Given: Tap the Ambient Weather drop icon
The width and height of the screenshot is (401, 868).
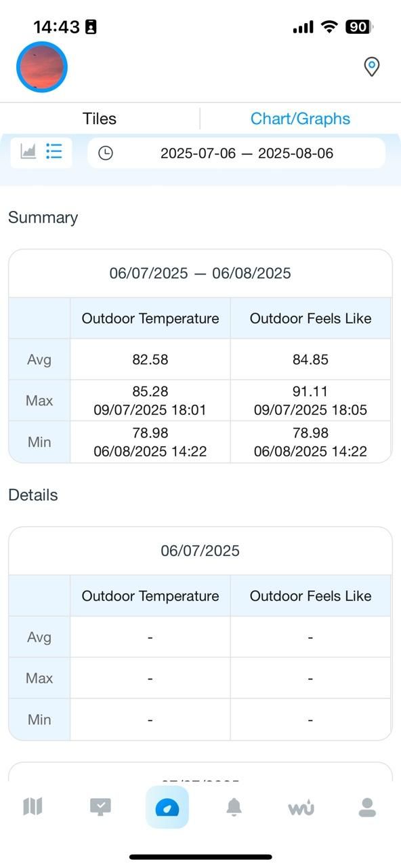Looking at the screenshot, I should click(x=167, y=807).
